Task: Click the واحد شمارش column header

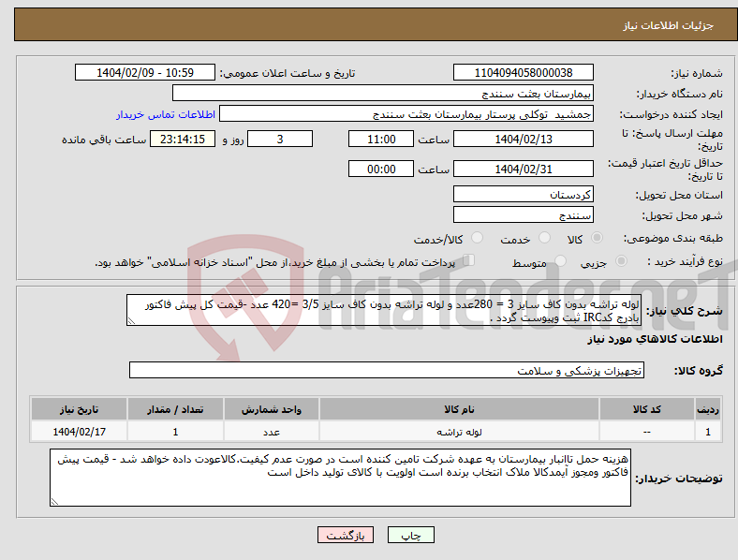Action: coord(272,409)
